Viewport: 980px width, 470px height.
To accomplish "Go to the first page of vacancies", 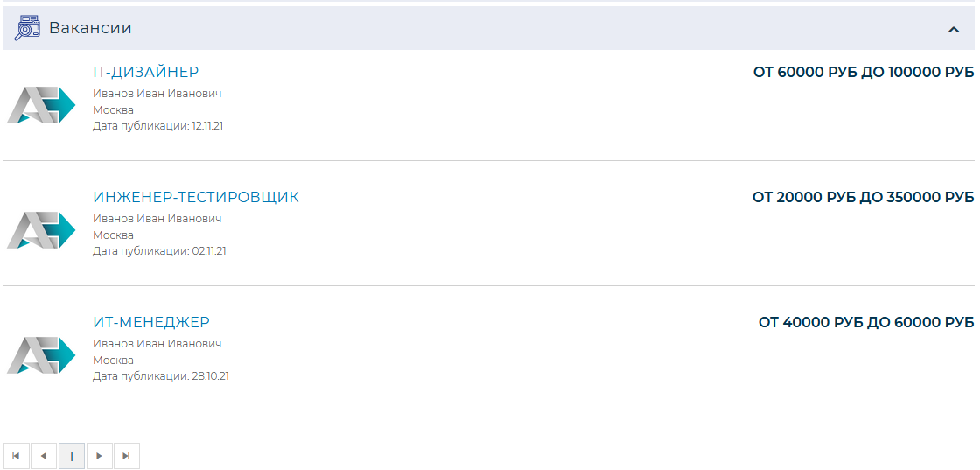I will point(17,456).
